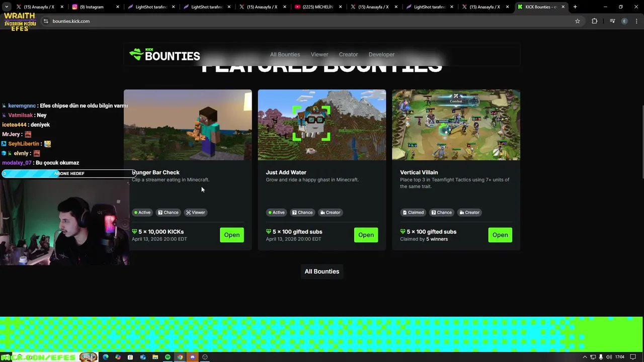This screenshot has width=644, height=362.
Task: Open the Viewer nav item
Action: click(319, 54)
